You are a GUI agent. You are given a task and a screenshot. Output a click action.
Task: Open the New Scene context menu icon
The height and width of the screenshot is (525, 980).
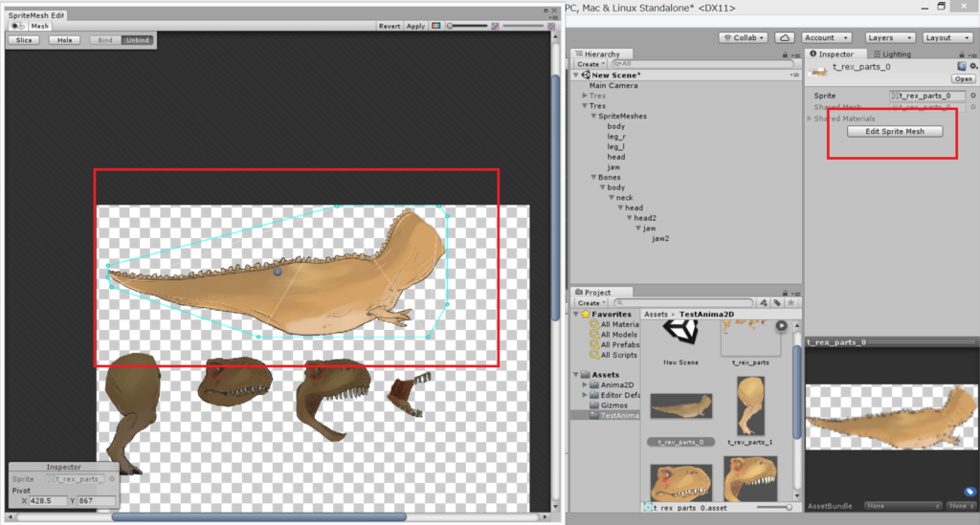pyautogui.click(x=794, y=75)
